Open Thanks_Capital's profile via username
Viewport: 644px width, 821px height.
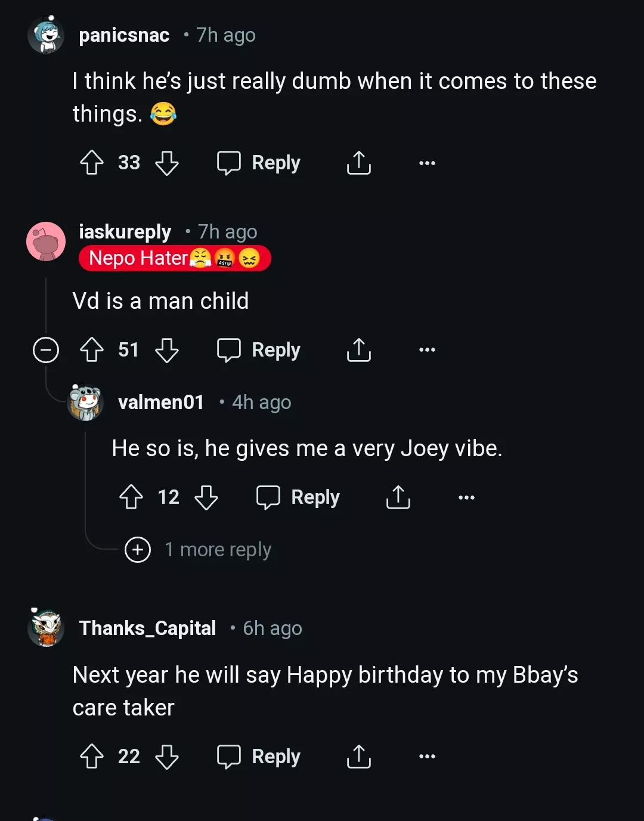(x=147, y=628)
